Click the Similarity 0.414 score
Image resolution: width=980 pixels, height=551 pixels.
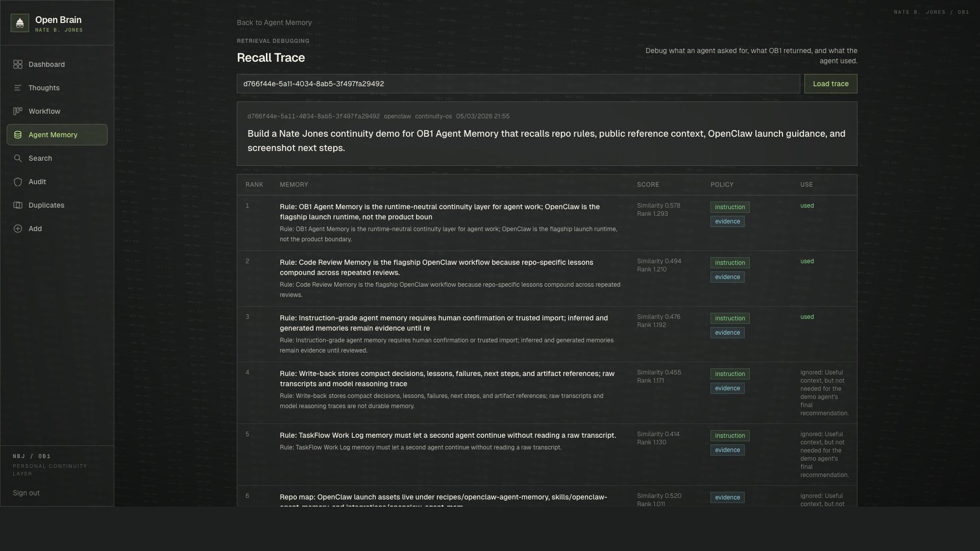click(x=658, y=434)
